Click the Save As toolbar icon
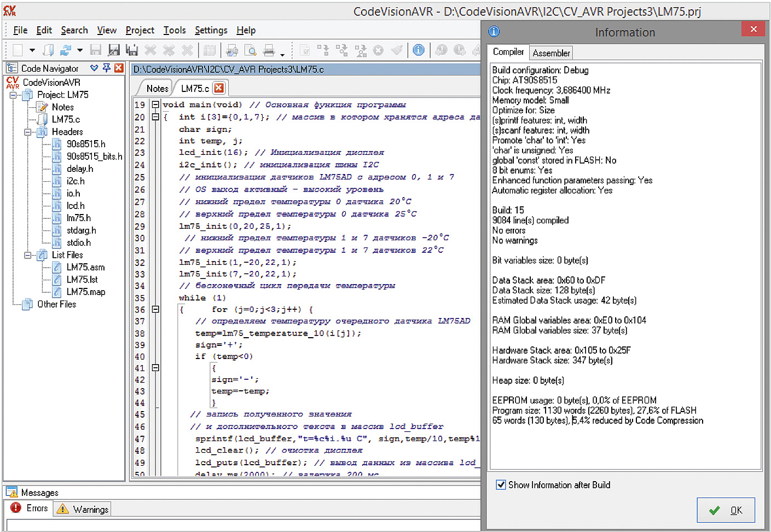Screen dimensions: 771x532 point(114,50)
